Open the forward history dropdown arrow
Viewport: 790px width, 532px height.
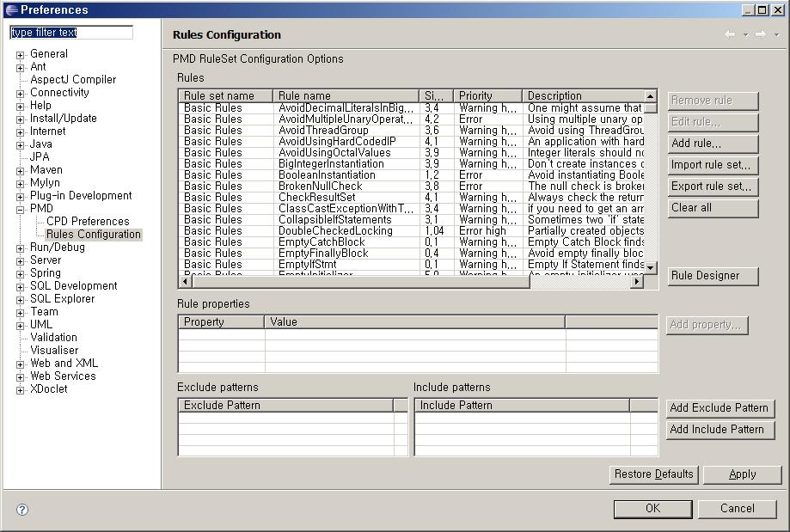pos(777,34)
